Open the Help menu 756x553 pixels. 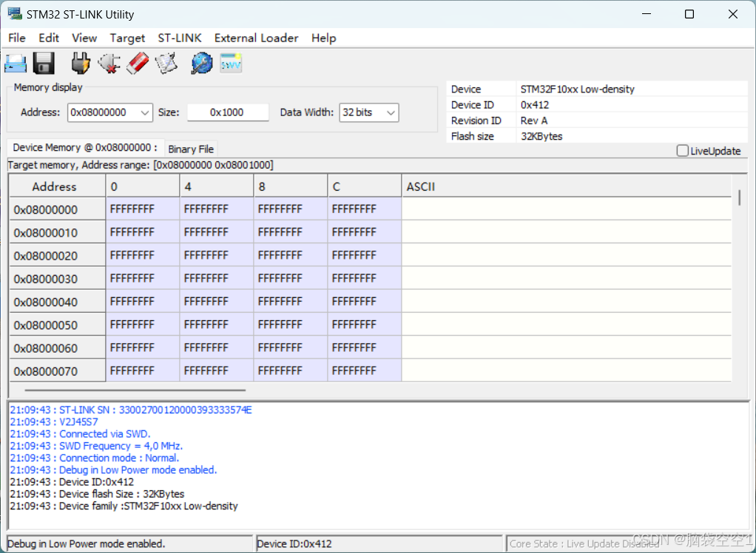coord(323,38)
